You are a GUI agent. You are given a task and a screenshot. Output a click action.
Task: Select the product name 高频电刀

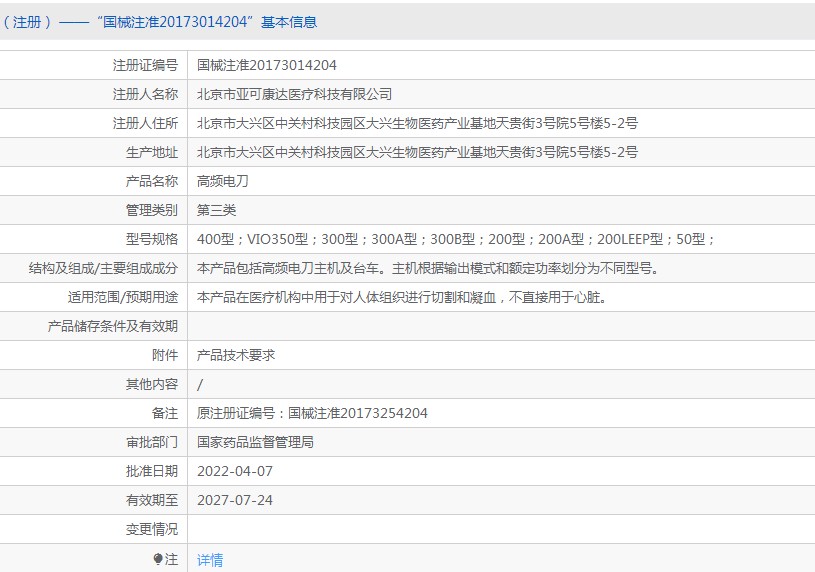click(222, 181)
